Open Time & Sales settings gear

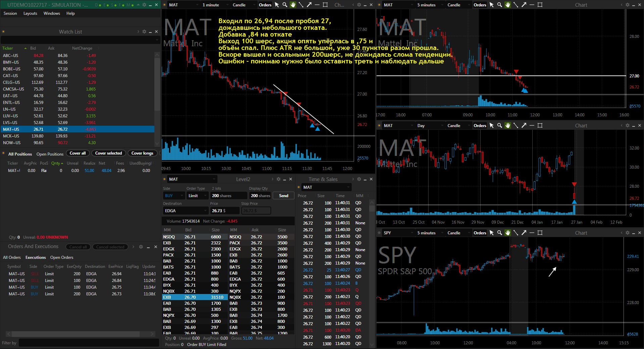click(359, 179)
